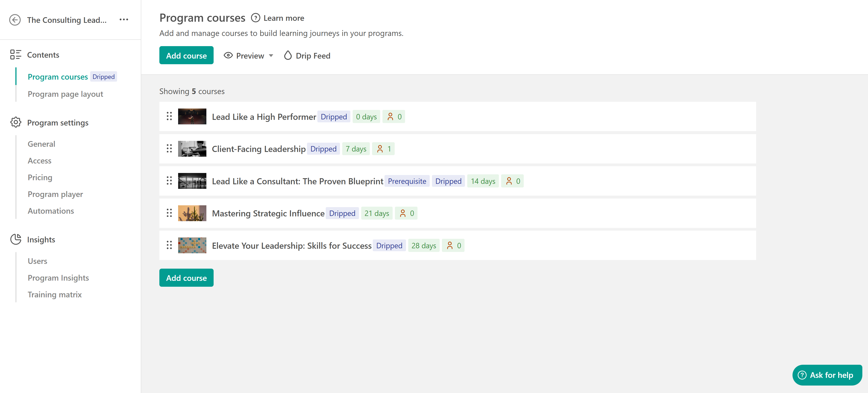This screenshot has height=393, width=868.
Task: Click the Insights pie chart icon
Action: [x=16, y=239]
